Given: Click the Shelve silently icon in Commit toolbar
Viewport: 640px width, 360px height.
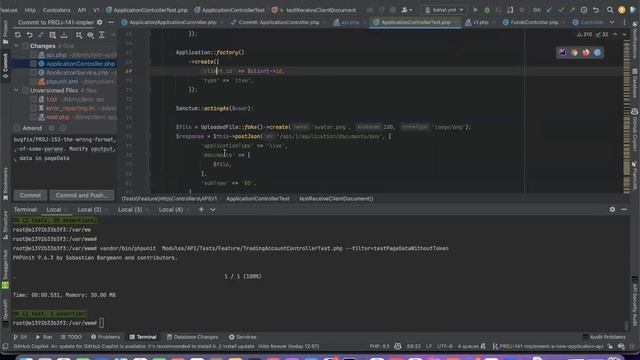Looking at the screenshot, I should click(x=64, y=35).
